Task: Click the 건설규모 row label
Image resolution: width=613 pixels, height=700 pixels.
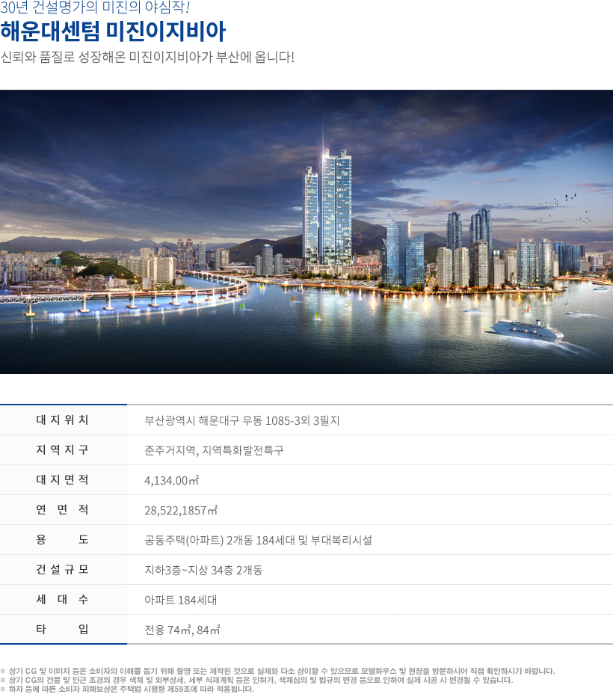Action: 63,570
